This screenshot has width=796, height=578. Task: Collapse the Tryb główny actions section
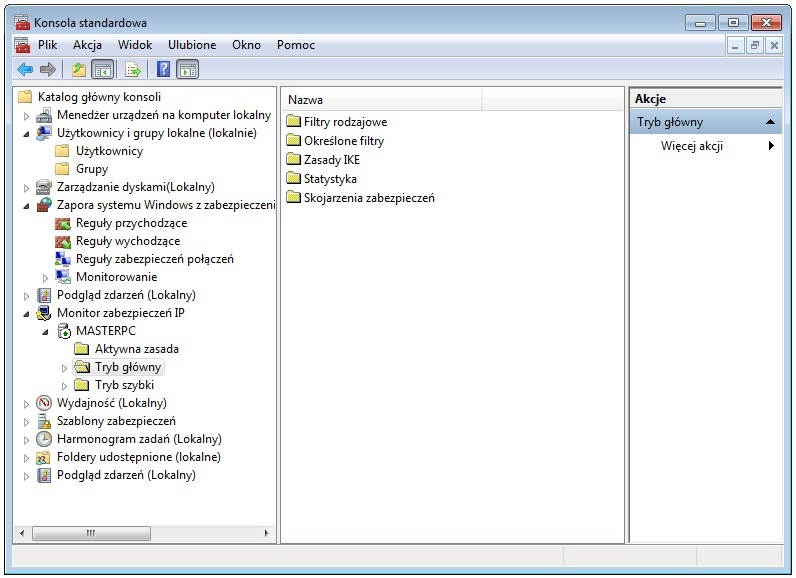[770, 122]
